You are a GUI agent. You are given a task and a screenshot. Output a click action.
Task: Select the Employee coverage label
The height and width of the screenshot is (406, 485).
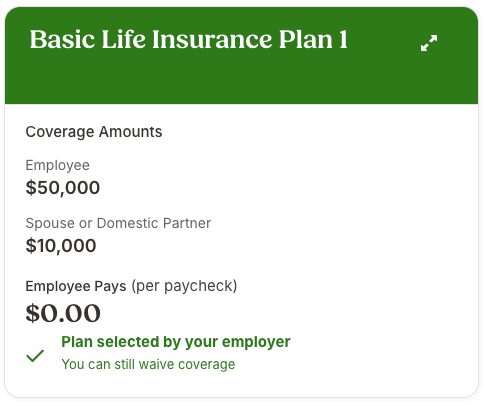[x=57, y=165]
